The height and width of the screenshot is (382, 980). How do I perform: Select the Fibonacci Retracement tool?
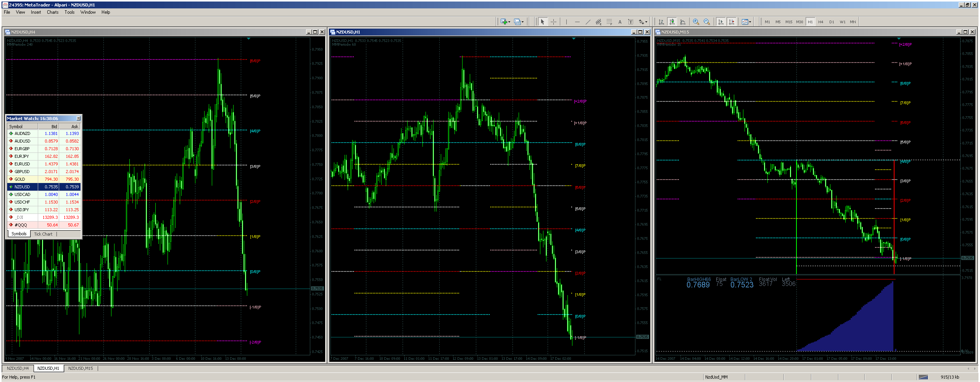[609, 22]
